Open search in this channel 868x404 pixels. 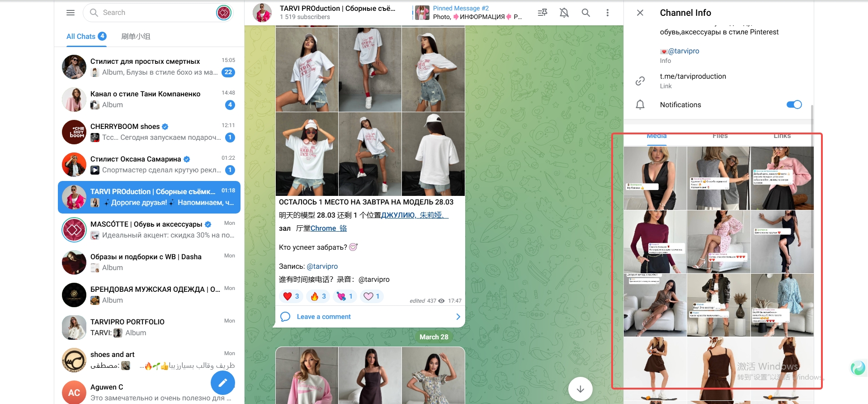point(585,13)
